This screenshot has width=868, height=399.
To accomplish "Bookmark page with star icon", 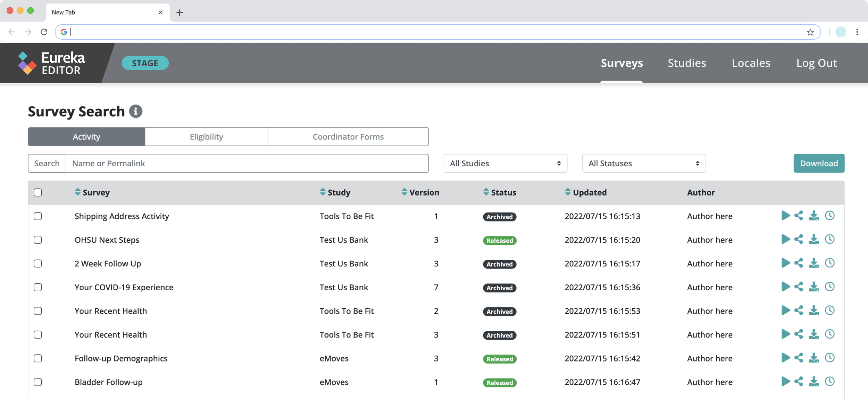I will point(810,32).
